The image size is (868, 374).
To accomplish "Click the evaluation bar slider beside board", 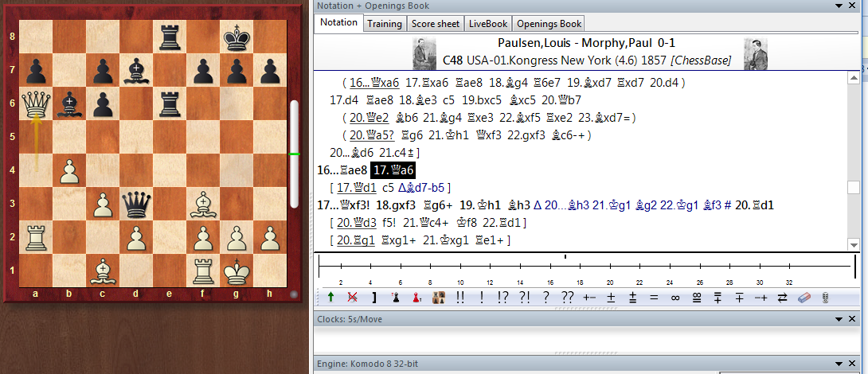I will tap(295, 153).
